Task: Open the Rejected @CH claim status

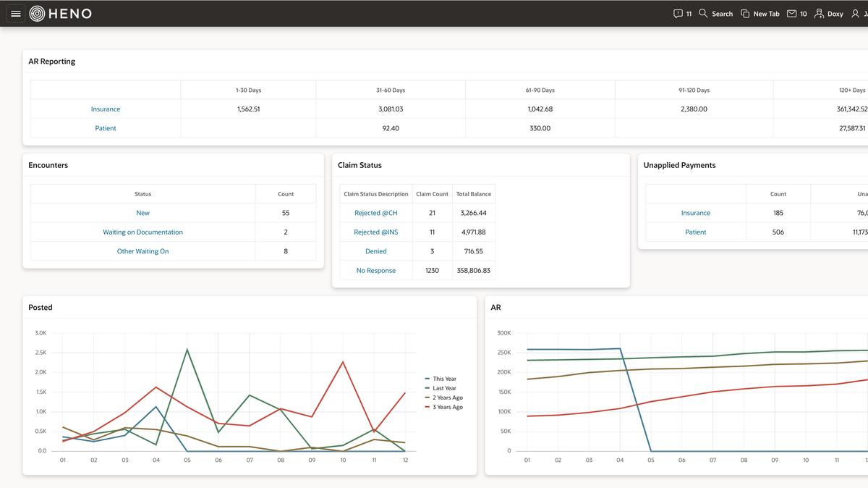Action: point(375,213)
